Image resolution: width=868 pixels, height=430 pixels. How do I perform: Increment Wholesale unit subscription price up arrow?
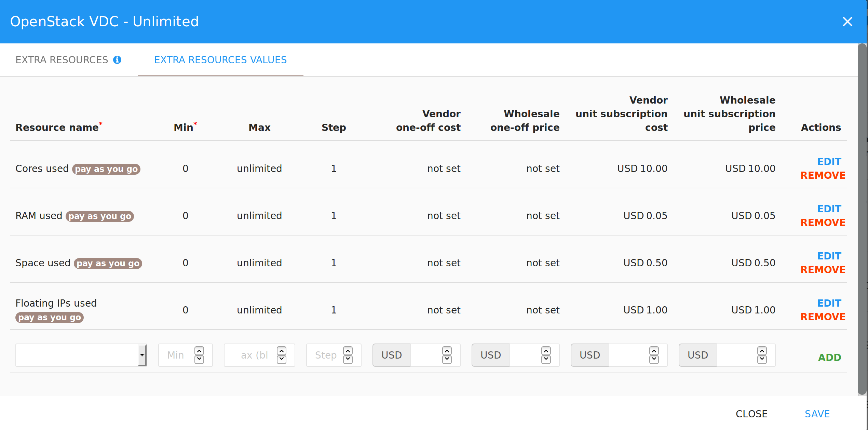pyautogui.click(x=762, y=351)
